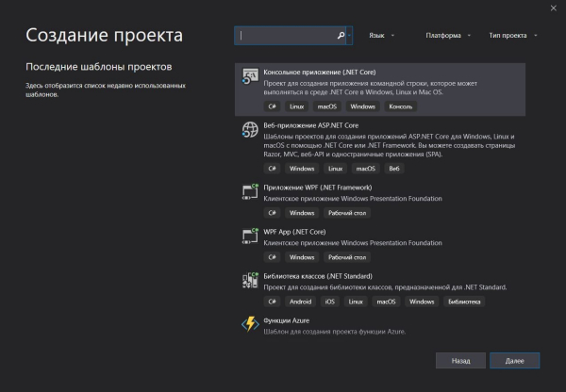Screen dimensions: 566x392
Task: Click the Class Library (.NET Standard) icon
Action: tap(250, 281)
